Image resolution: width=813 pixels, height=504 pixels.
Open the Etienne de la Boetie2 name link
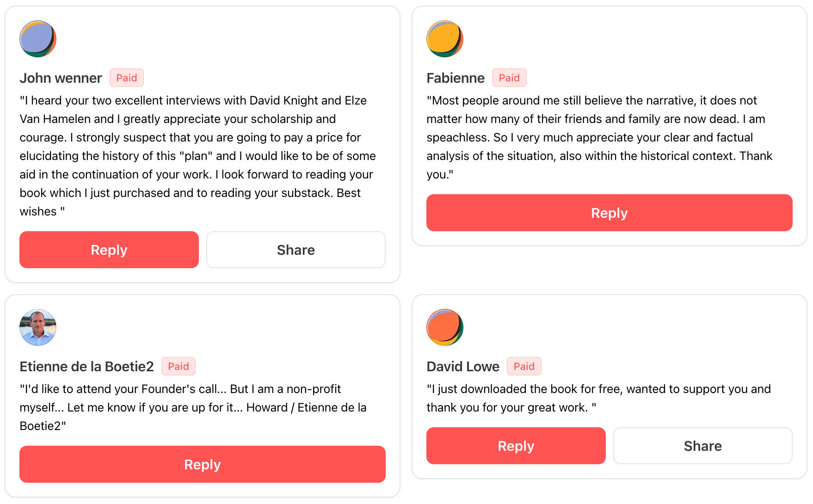86,367
